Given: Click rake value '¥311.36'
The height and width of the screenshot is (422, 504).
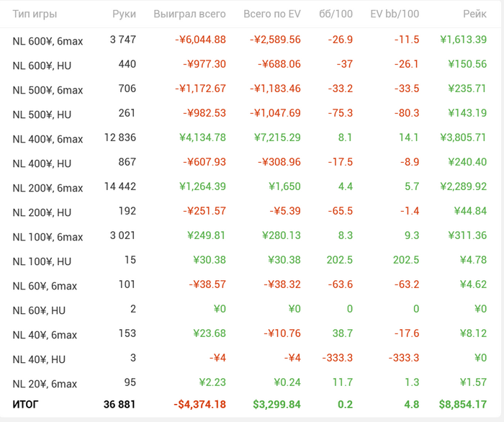Looking at the screenshot, I should pyautogui.click(x=468, y=235).
